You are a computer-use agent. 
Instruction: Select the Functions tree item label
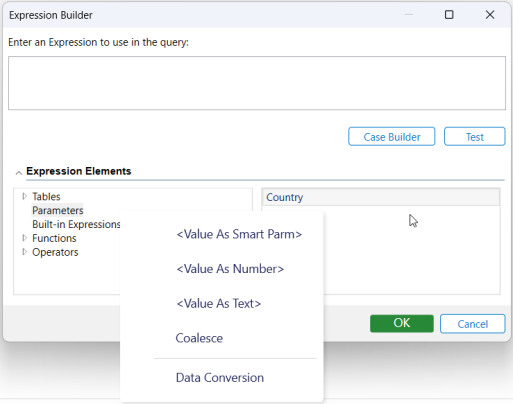click(x=54, y=238)
